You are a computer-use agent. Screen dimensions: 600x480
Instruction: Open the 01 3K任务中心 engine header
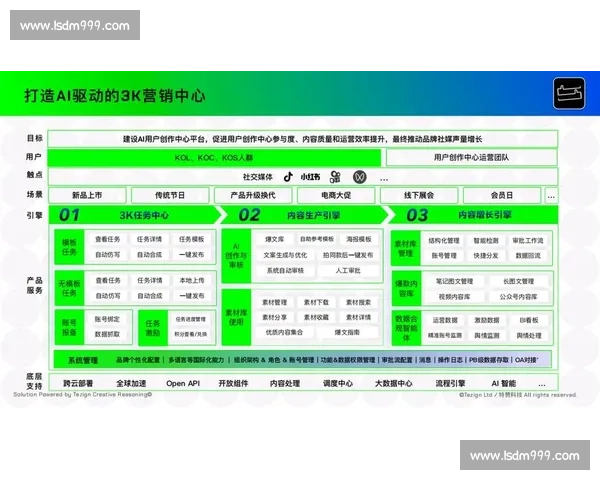click(135, 215)
